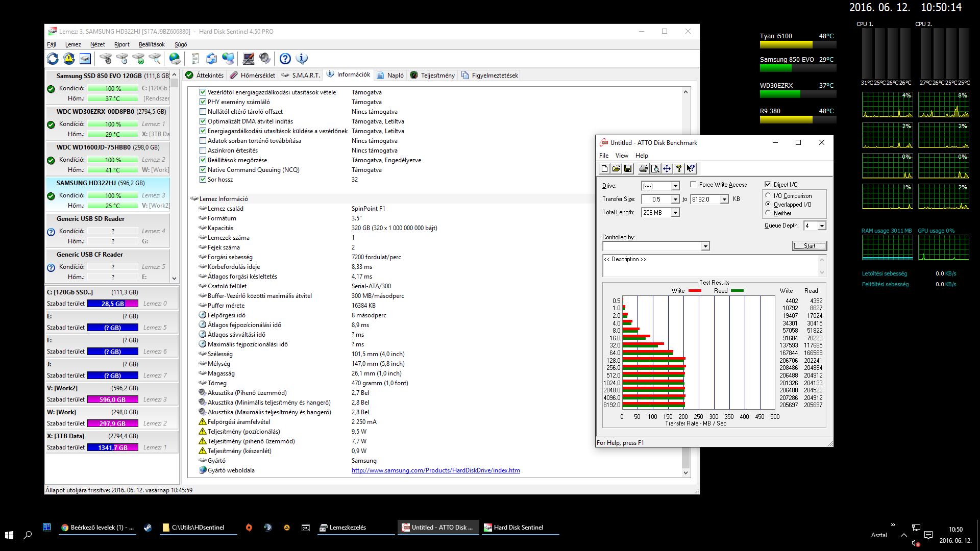Open Windows Start button

9,535
